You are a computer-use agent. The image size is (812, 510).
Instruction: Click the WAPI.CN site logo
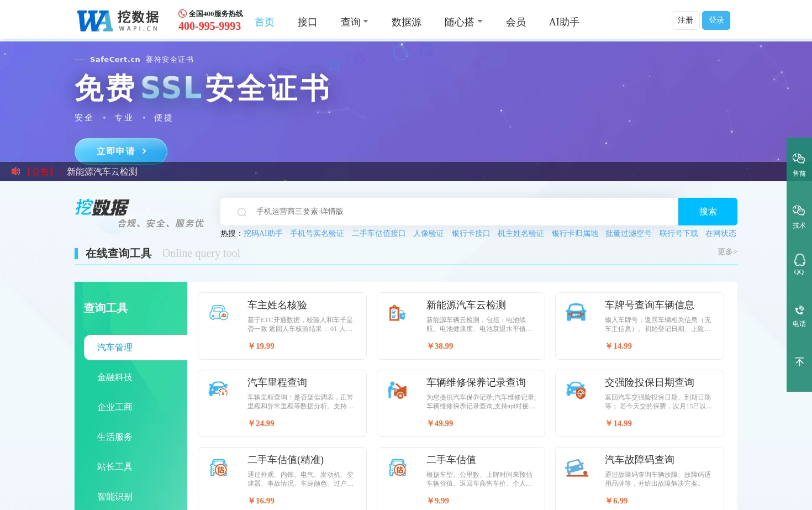pyautogui.click(x=118, y=21)
